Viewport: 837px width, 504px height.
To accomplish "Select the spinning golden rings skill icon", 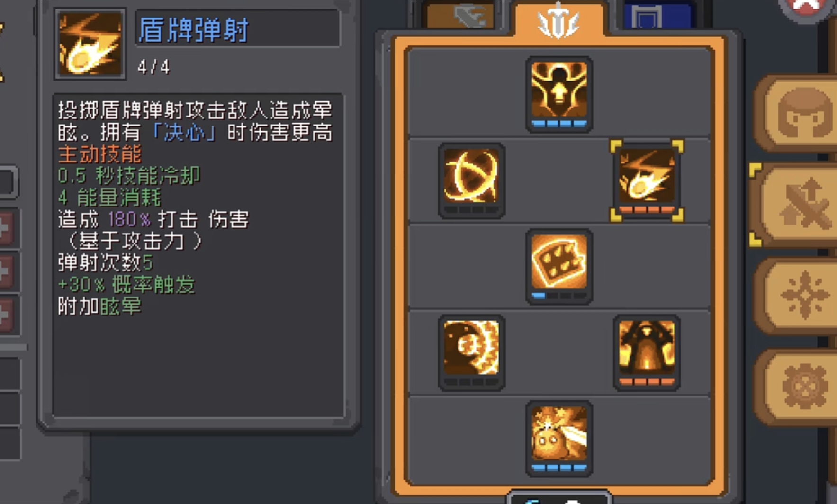I will tap(471, 180).
